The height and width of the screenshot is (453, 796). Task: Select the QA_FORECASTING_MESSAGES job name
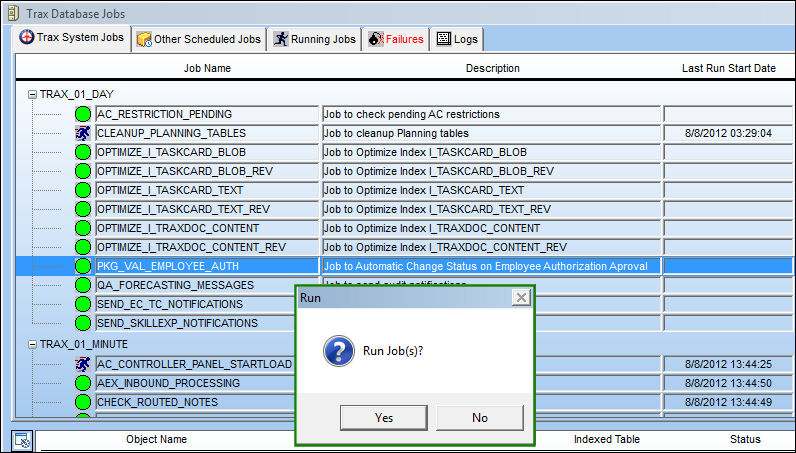(195, 285)
